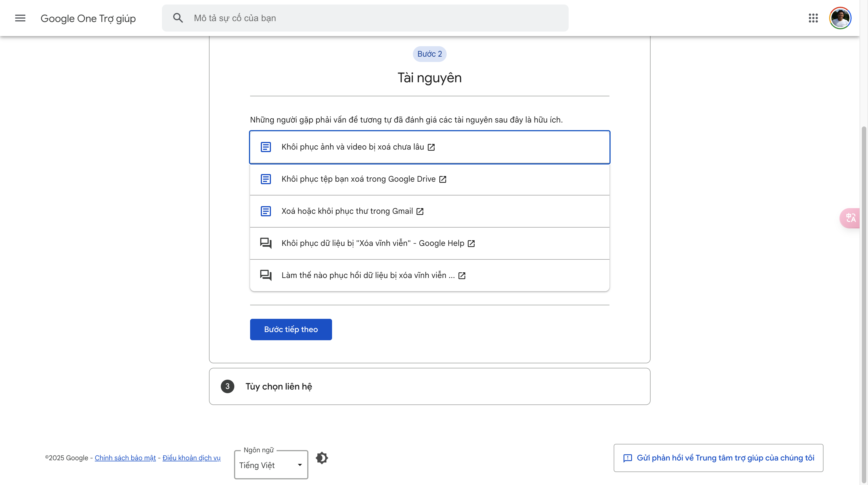The width and height of the screenshot is (868, 485).
Task: Click external-link icon after 'trong Gmail'
Action: [x=420, y=211]
